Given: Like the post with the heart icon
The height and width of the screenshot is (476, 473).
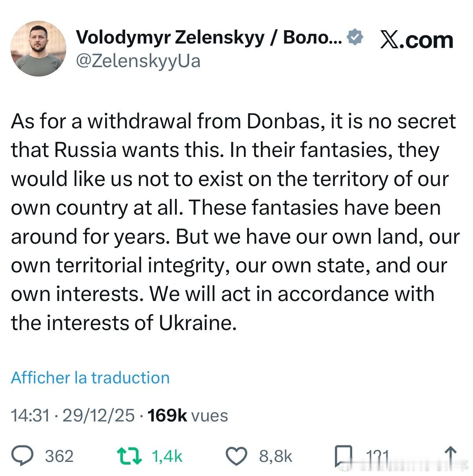Looking at the screenshot, I should pyautogui.click(x=237, y=456).
